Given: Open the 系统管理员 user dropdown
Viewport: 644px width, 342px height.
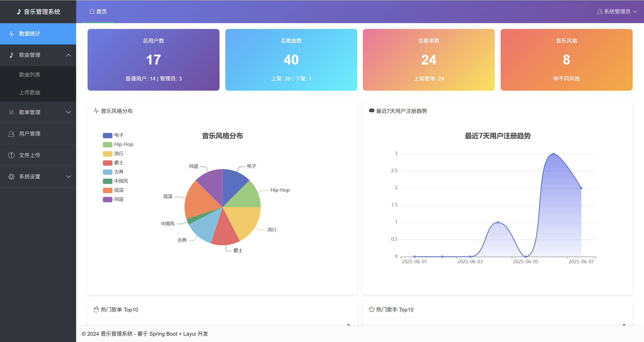Looking at the screenshot, I should pos(617,11).
